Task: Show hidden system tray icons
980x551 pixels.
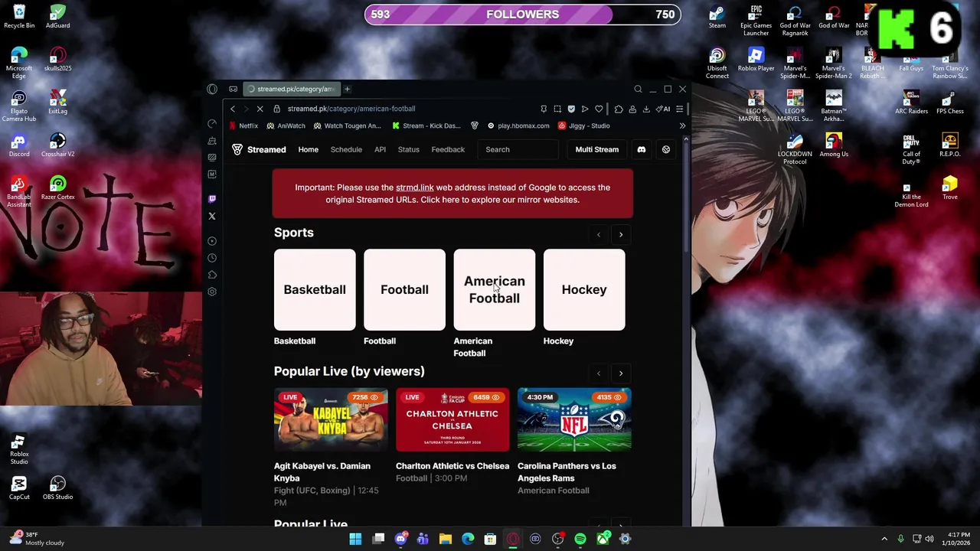Action: [884, 539]
